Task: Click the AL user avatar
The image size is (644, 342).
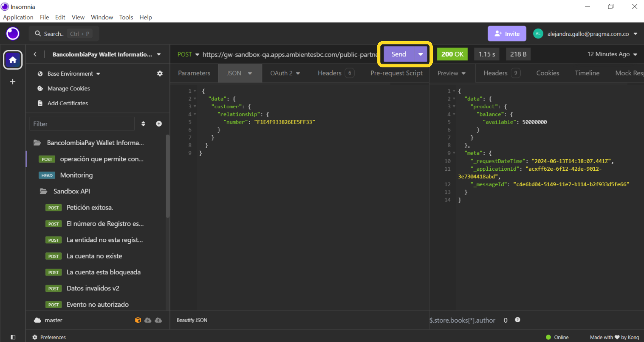Action: click(538, 34)
